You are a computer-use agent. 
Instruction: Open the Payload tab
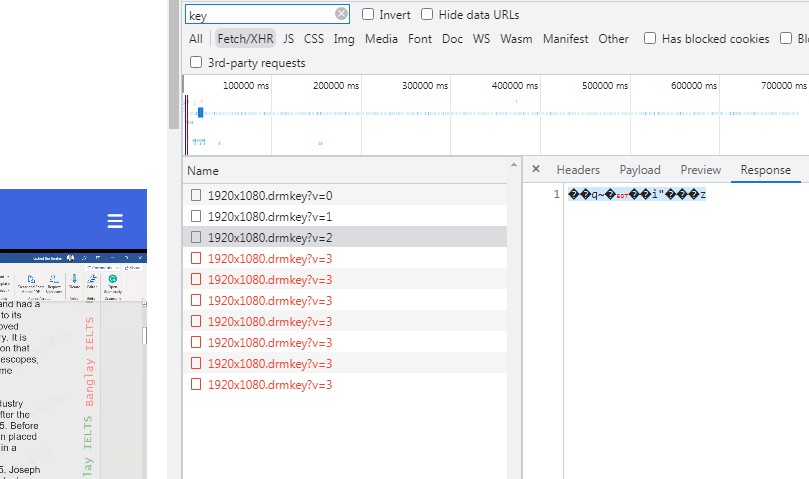click(640, 170)
